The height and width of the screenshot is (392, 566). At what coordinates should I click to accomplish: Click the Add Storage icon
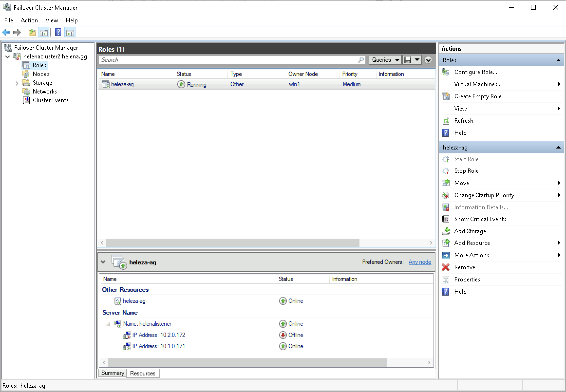coord(446,231)
